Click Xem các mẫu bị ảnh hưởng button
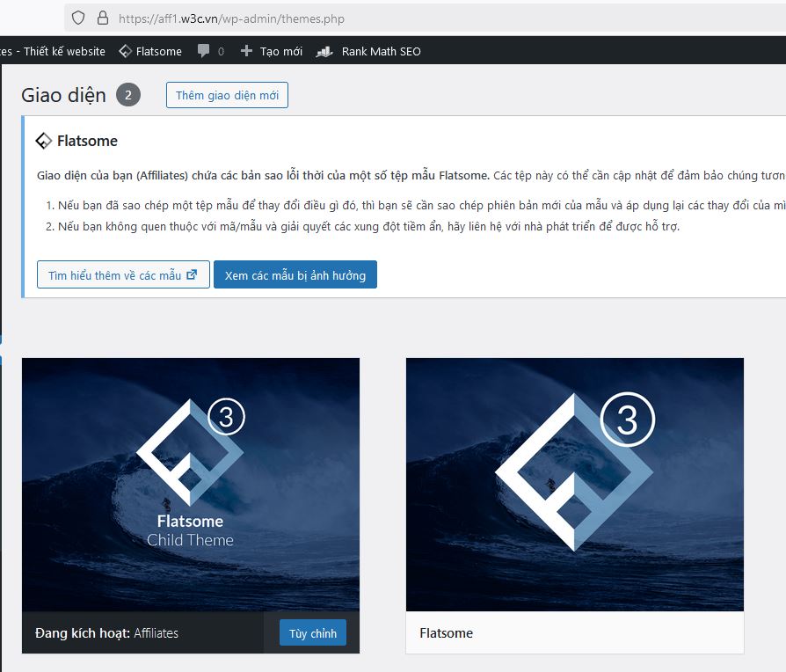786x672 pixels. pyautogui.click(x=295, y=274)
